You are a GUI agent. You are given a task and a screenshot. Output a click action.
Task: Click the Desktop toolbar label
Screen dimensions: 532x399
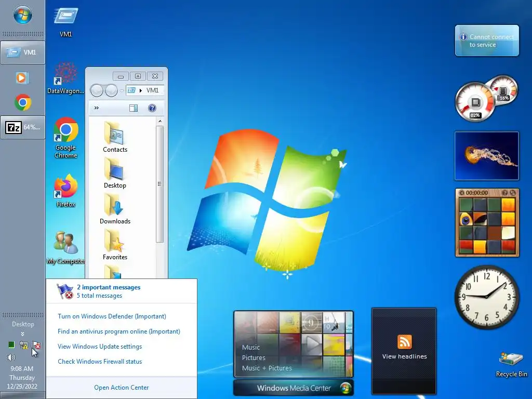click(23, 324)
